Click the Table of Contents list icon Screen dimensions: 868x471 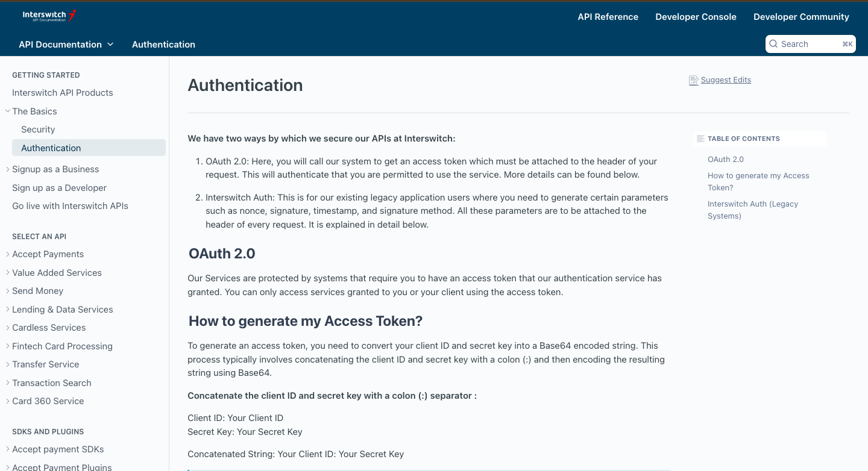tap(700, 139)
